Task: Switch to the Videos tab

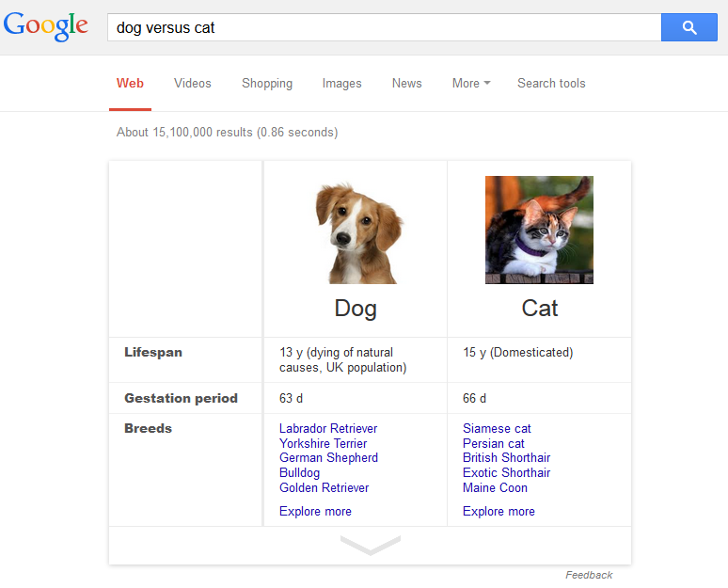Action: pos(193,83)
